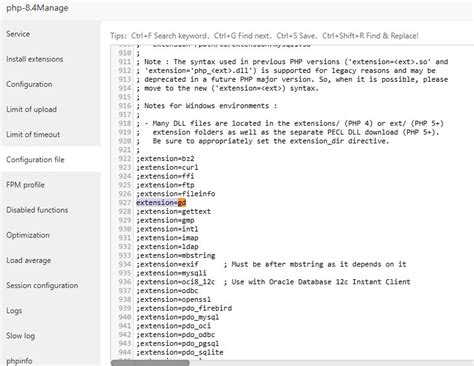This screenshot has height=366, width=474.
Task: Click line ';extension=imap' in editor
Action: (x=167, y=238)
